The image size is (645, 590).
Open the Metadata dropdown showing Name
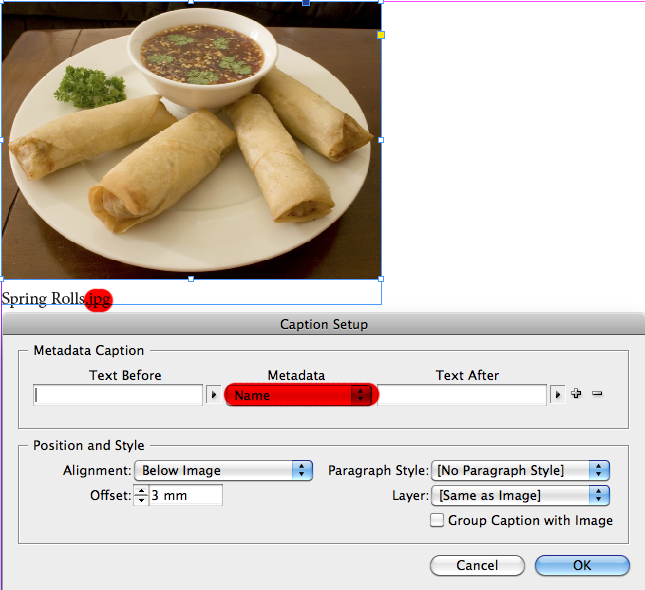(x=301, y=395)
